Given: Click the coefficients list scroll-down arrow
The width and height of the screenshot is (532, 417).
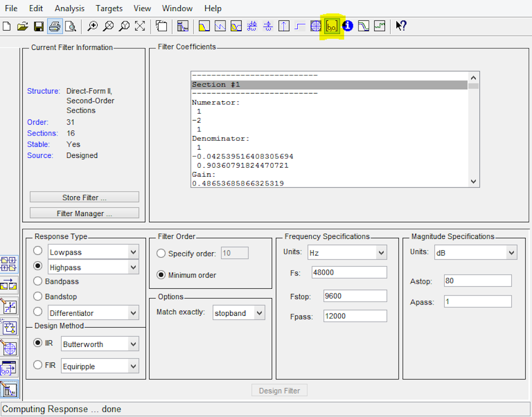Looking at the screenshot, I should click(x=474, y=182).
